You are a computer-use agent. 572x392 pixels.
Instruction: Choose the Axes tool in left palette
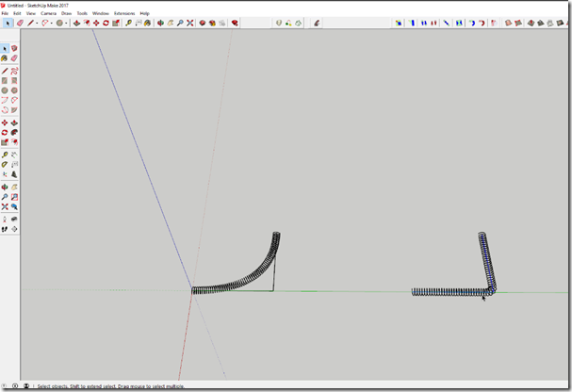pos(5,174)
